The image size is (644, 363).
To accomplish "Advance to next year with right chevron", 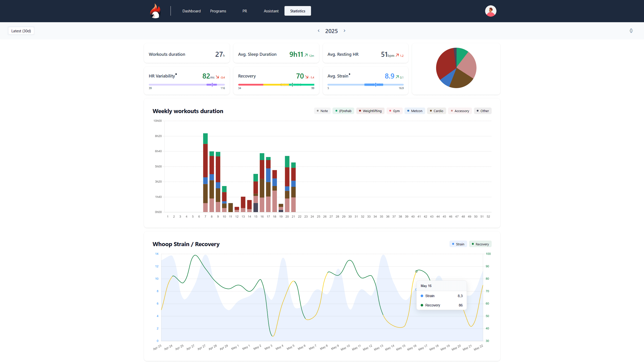I will tap(344, 31).
